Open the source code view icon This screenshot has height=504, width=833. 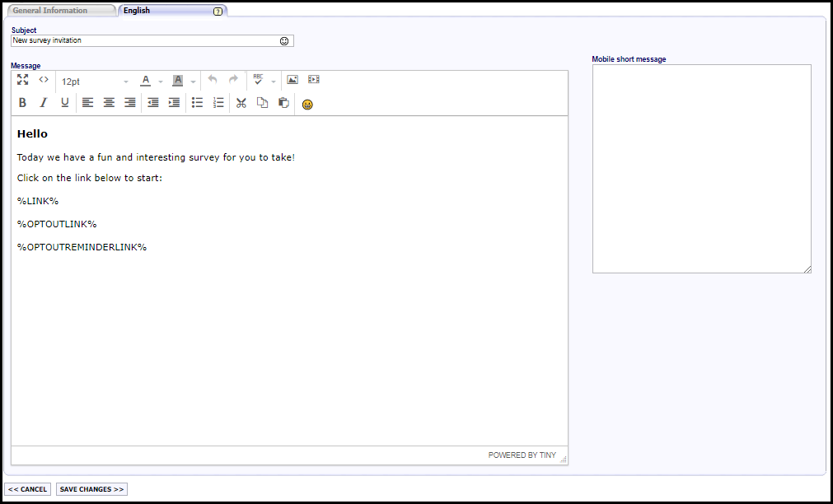44,80
